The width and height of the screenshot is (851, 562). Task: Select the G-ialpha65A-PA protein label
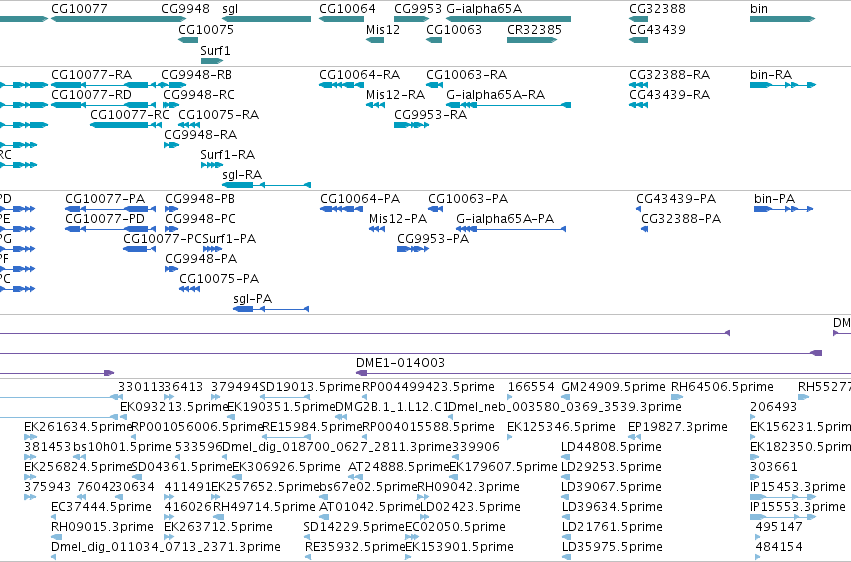tap(505, 219)
